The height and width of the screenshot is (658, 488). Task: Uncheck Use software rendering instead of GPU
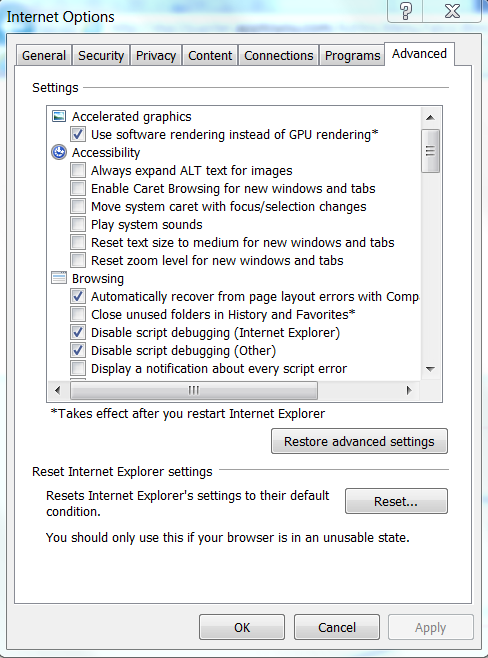[x=78, y=134]
